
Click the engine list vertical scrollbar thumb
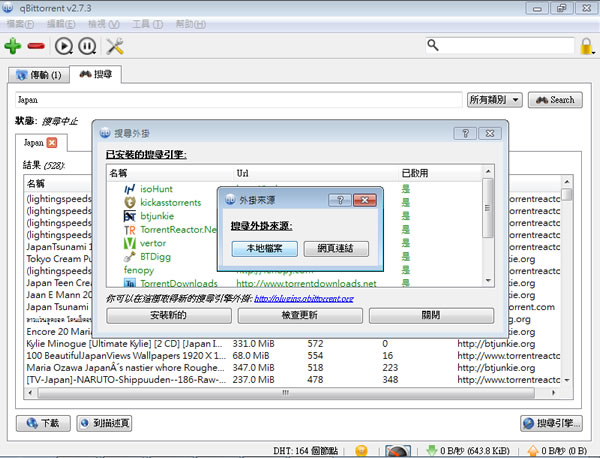pos(488,208)
